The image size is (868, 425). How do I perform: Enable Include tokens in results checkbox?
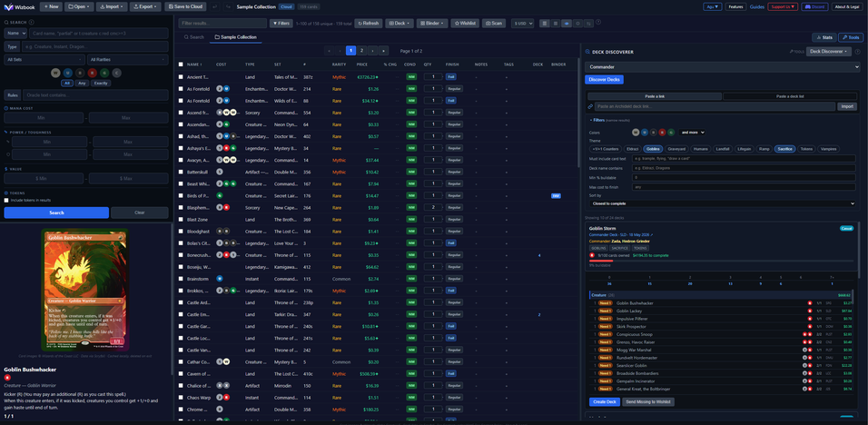(6, 201)
